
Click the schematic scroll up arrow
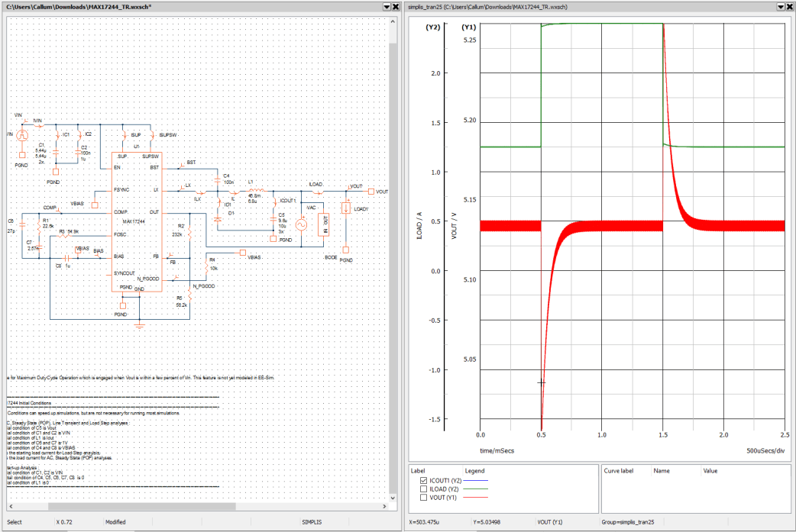(x=393, y=22)
